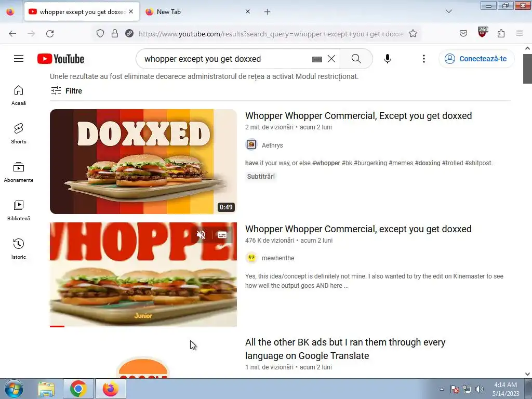532x399 pixels.
Task: Open mewhenthe channel avatar
Action: click(251, 258)
